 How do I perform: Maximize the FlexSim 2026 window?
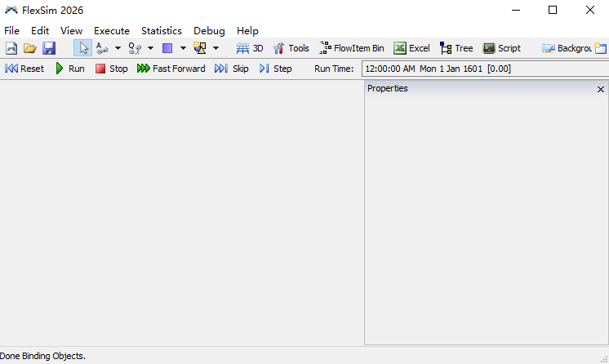pyautogui.click(x=553, y=10)
